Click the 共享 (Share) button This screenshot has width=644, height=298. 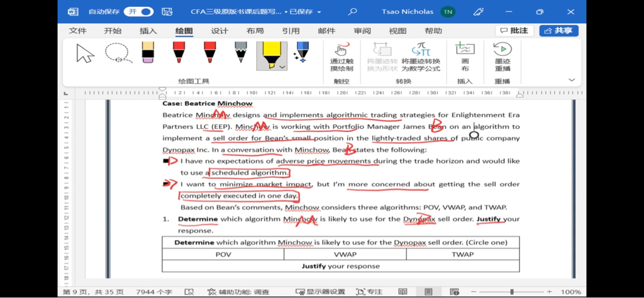[x=558, y=31]
